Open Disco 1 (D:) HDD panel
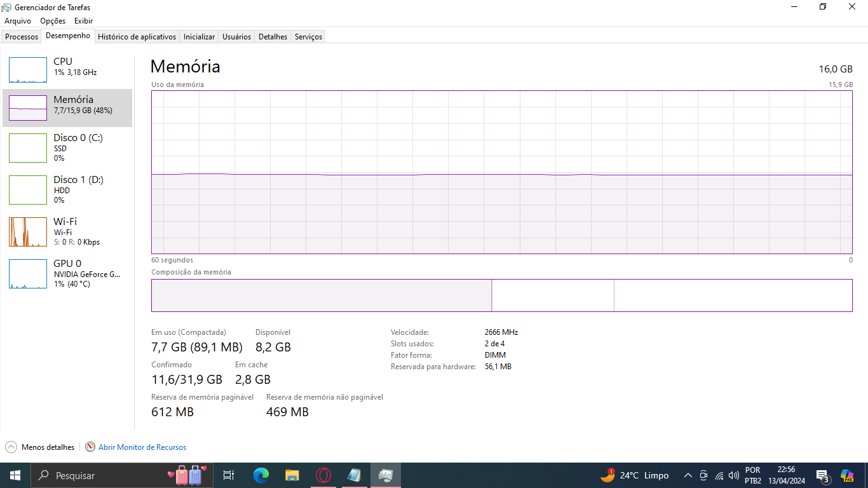The image size is (868, 488). pyautogui.click(x=67, y=189)
